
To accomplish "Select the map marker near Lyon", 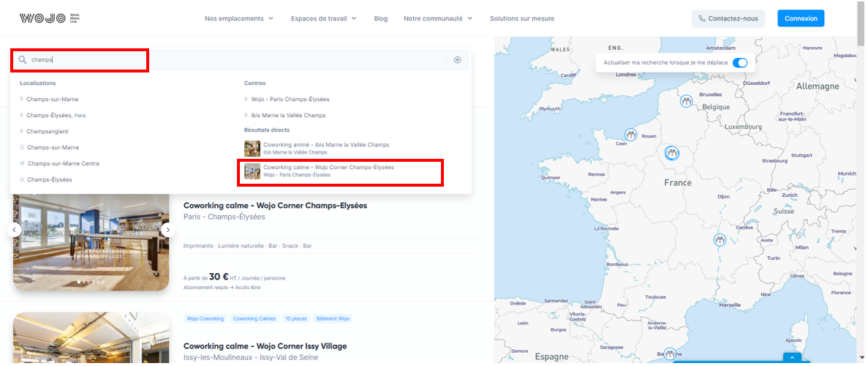I will [x=719, y=239].
